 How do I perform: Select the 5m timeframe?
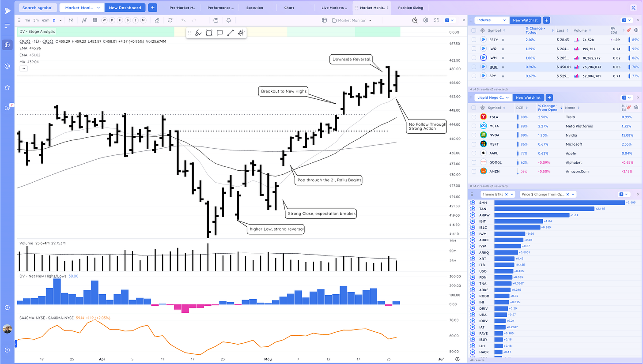click(x=36, y=20)
